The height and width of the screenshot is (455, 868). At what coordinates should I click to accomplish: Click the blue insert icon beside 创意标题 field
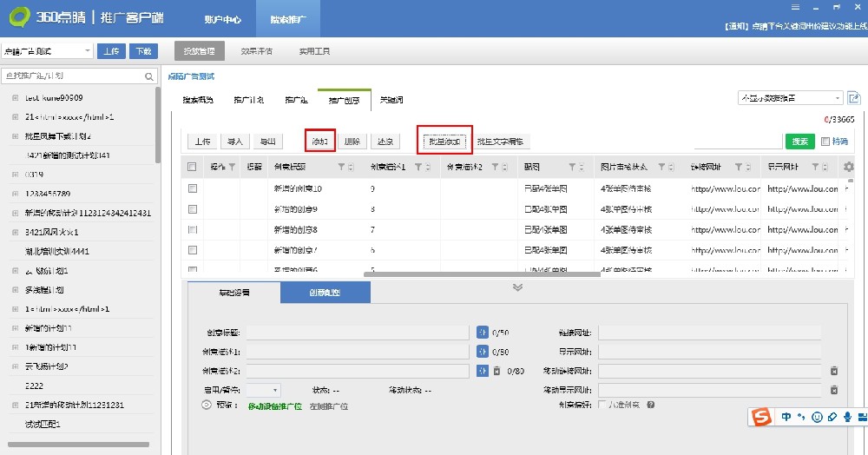[482, 332]
